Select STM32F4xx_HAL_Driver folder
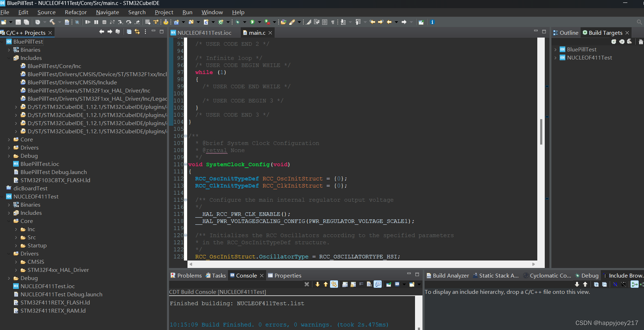Viewport: 644px width, 330px height. coord(58,270)
